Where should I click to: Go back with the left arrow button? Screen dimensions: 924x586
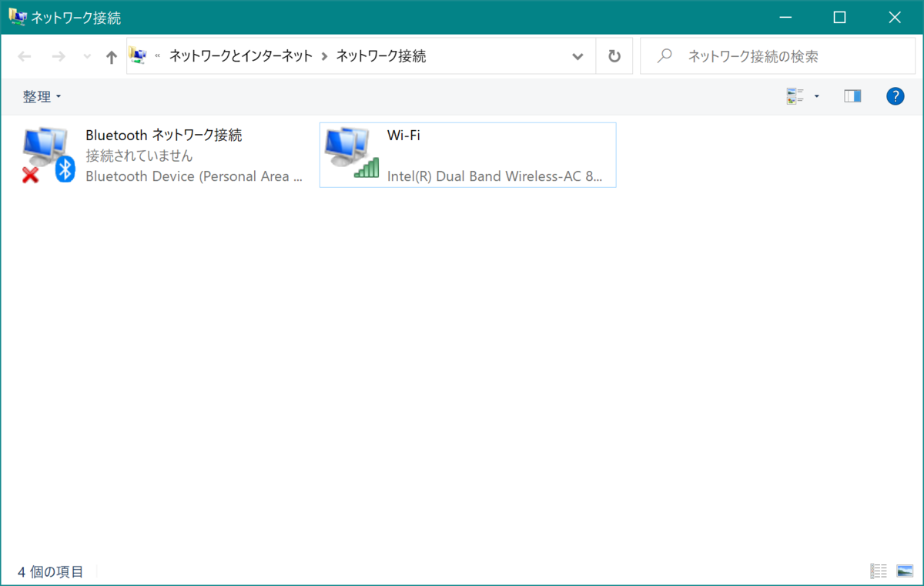click(x=25, y=56)
